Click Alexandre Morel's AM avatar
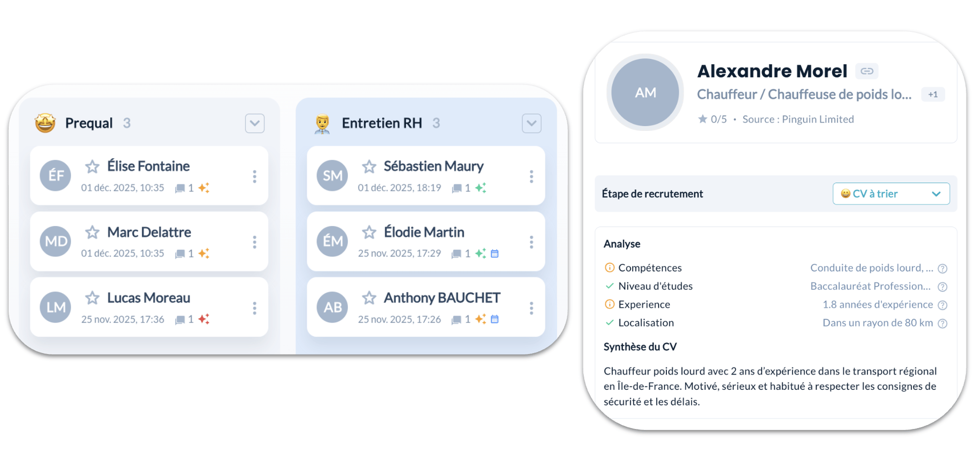The image size is (980, 457). [x=645, y=93]
